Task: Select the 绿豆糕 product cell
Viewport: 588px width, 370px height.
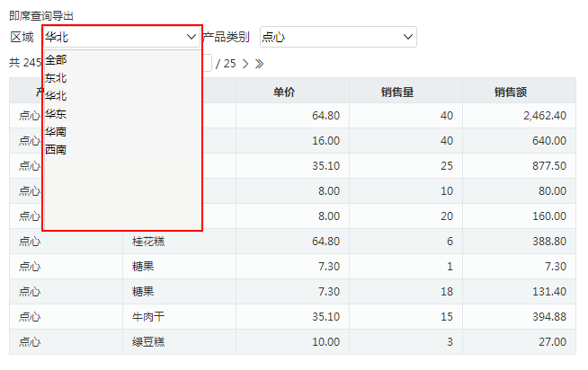Action: pyautogui.click(x=179, y=342)
